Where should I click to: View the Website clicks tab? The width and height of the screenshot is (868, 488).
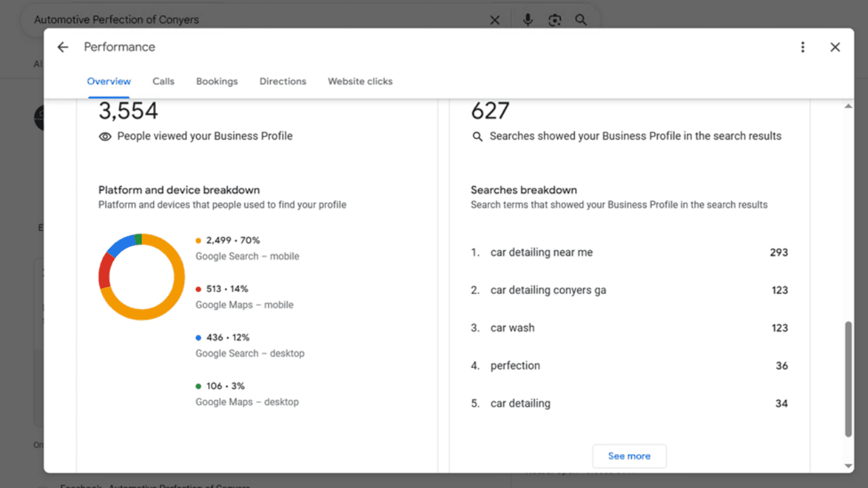point(360,81)
